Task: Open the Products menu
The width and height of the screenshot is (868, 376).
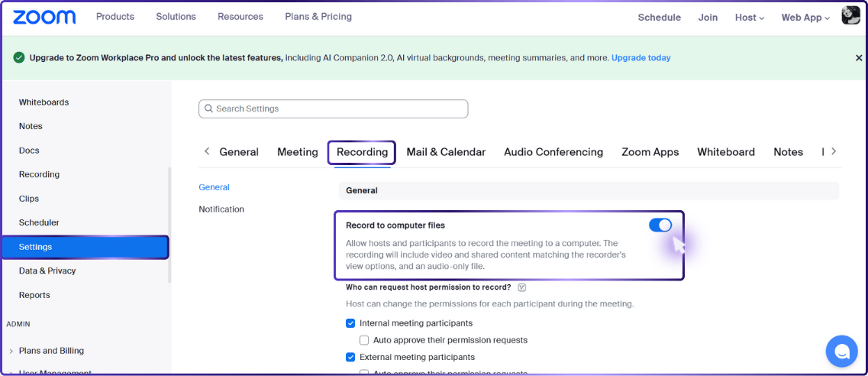Action: point(115,17)
